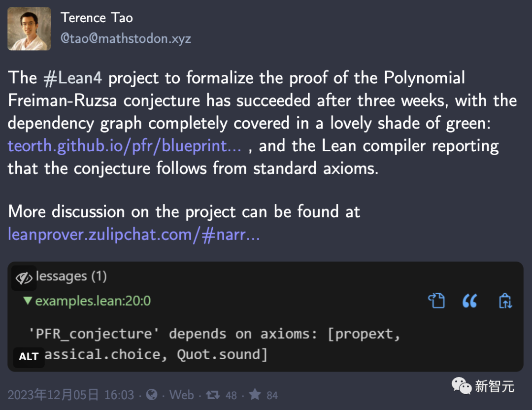This screenshot has width=532, height=410.
Task: Click the boost icon showing 48
Action: pos(213,395)
